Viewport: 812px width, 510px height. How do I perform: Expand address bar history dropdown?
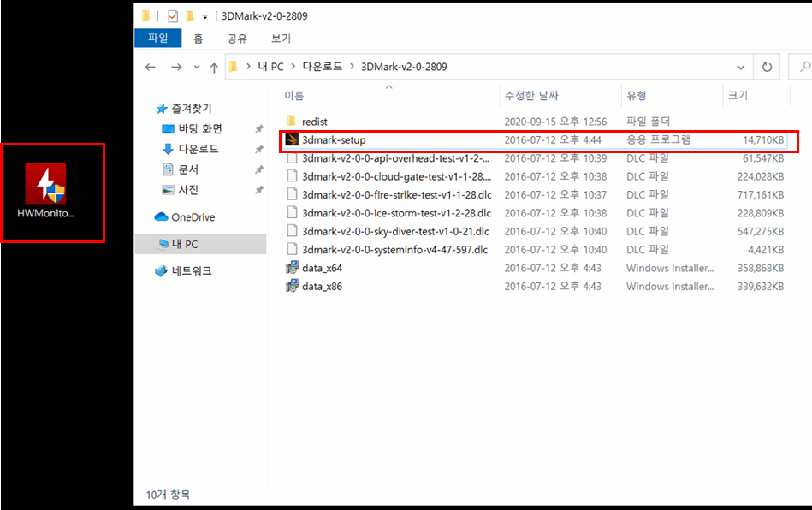[x=740, y=67]
